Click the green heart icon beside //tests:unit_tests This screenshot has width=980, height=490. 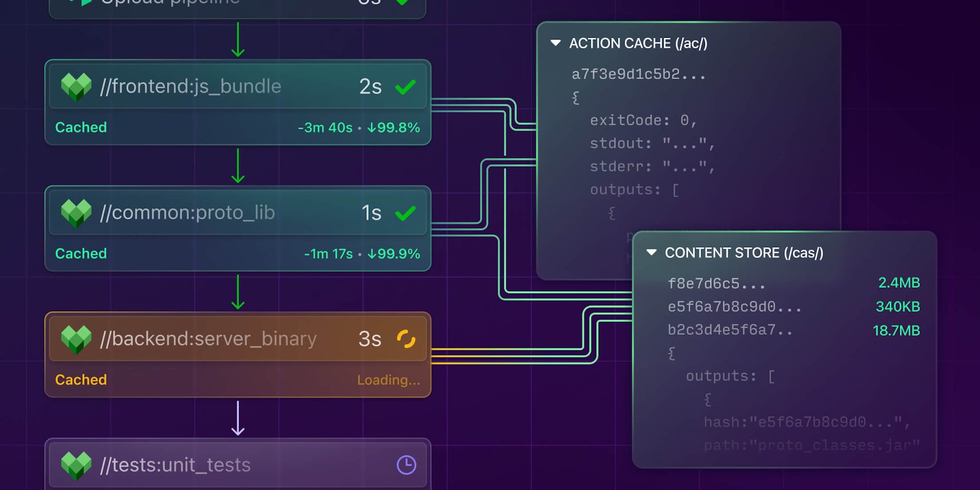(76, 465)
